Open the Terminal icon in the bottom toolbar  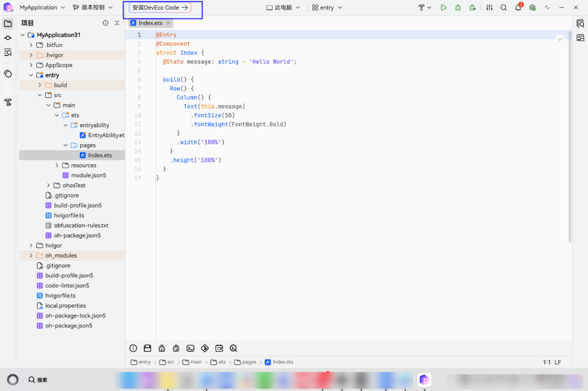pyautogui.click(x=191, y=348)
